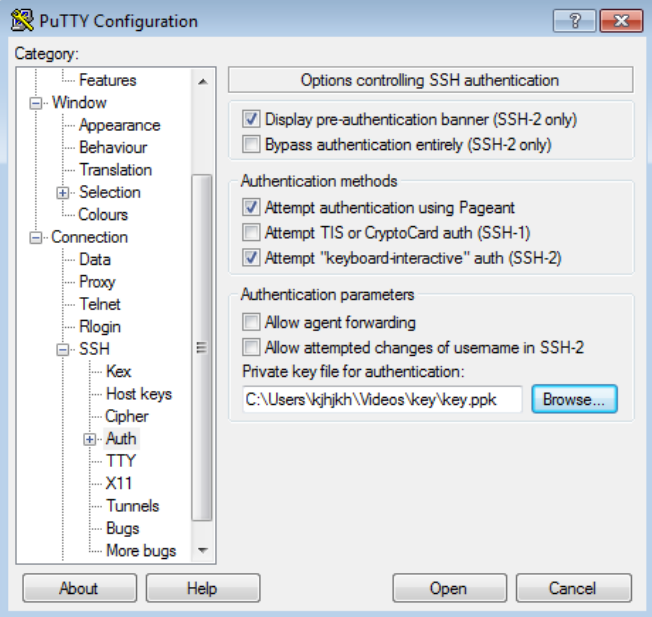Screen dimensions: 652x617
Task: Click the title bar question mark help button
Action: 574,20
